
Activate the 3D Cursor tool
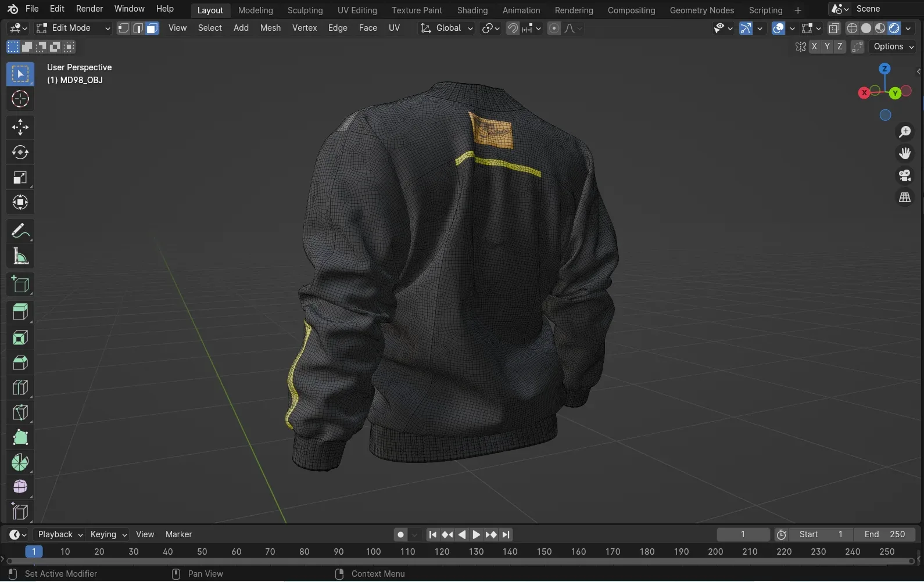(x=20, y=99)
